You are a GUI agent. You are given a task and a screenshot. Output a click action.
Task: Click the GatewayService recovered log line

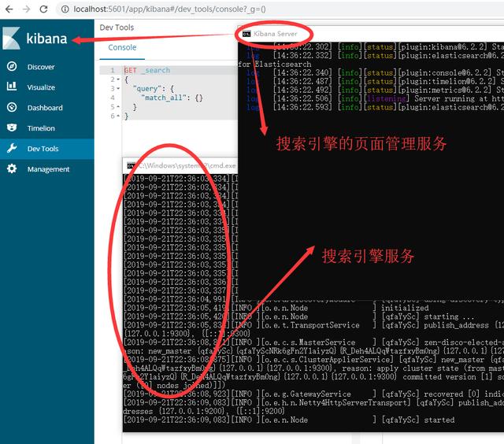pyautogui.click(x=313, y=394)
